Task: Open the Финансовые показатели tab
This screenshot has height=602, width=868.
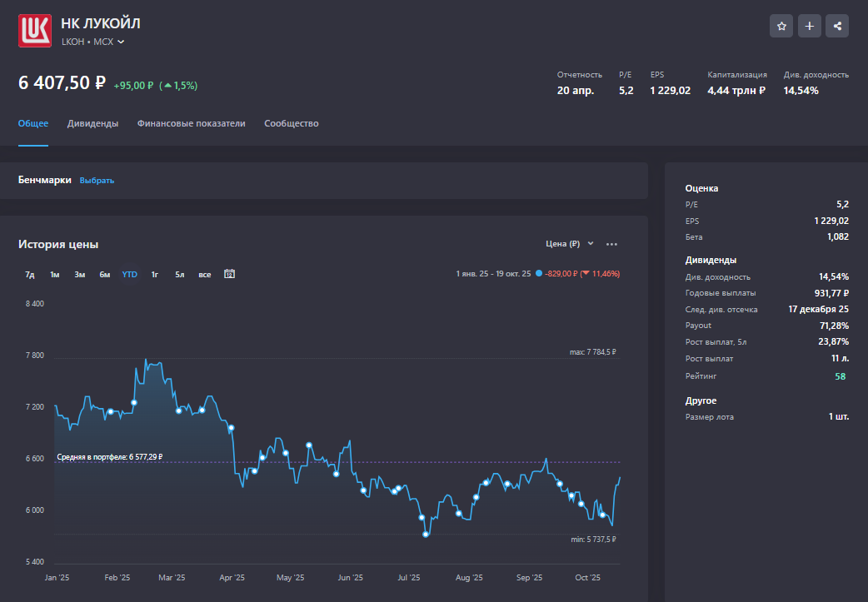Action: tap(191, 123)
